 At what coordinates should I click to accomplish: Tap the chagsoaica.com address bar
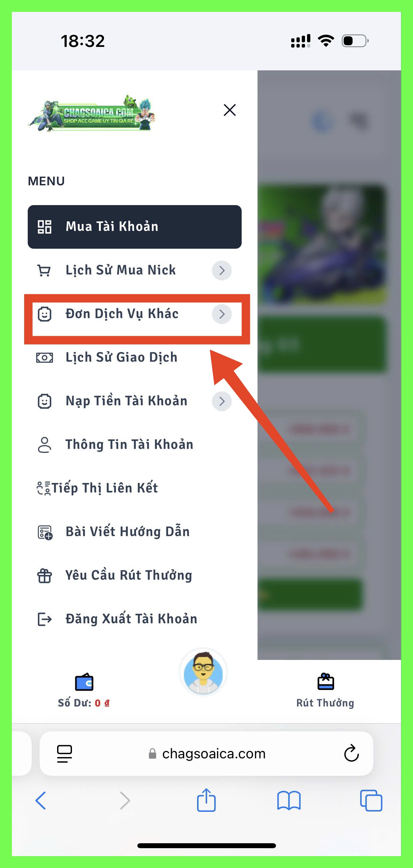click(206, 753)
